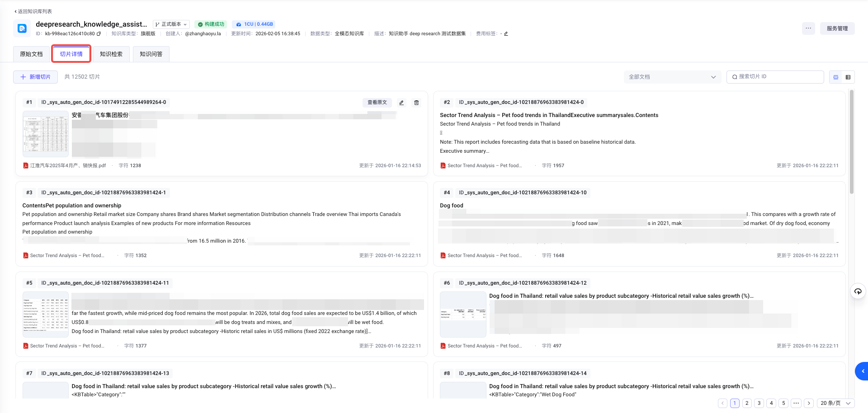868x413 pixels.
Task: Focus the 搜索切片 ID search field
Action: [x=775, y=77]
